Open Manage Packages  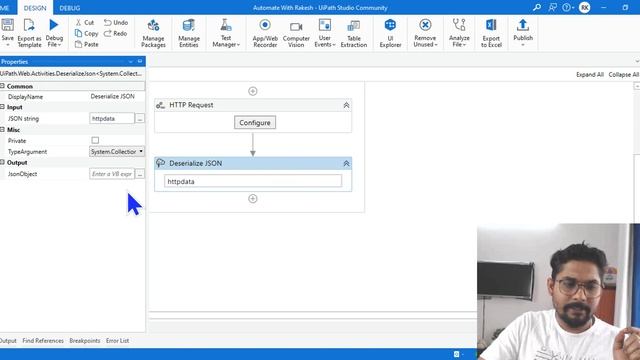tap(153, 33)
